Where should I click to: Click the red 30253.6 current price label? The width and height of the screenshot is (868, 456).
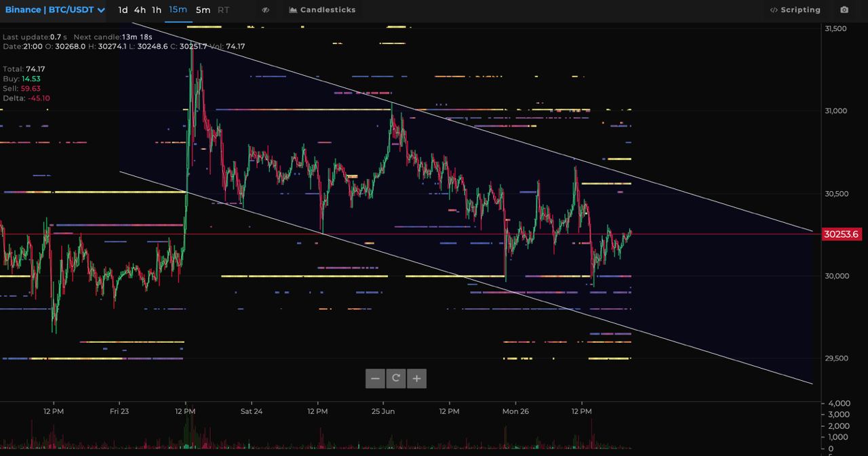[x=841, y=234]
